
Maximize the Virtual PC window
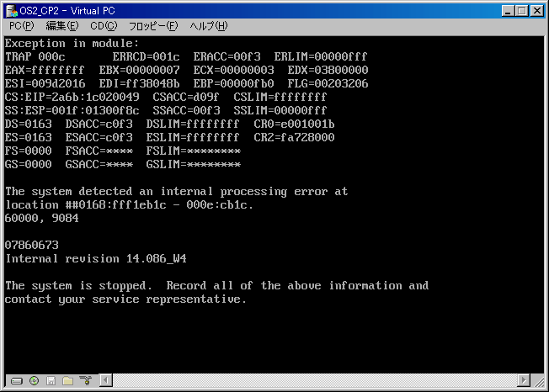pyautogui.click(x=521, y=11)
